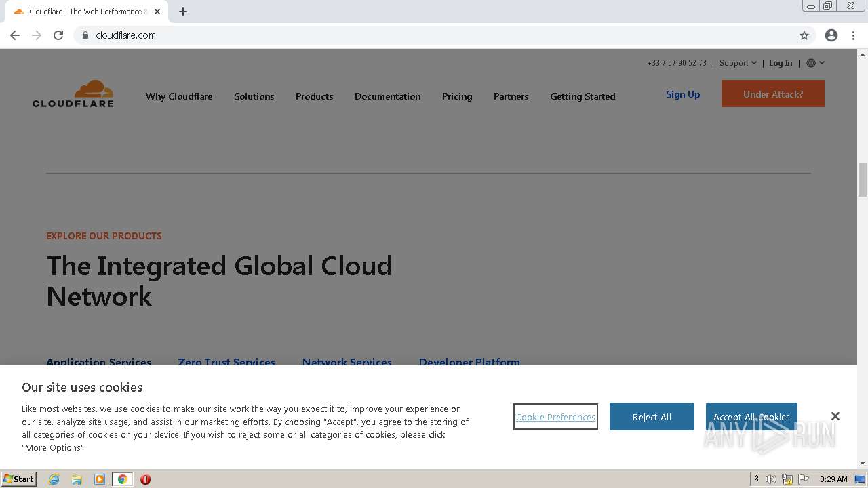Open the Chrome profile avatar
The height and width of the screenshot is (488, 868).
(831, 35)
